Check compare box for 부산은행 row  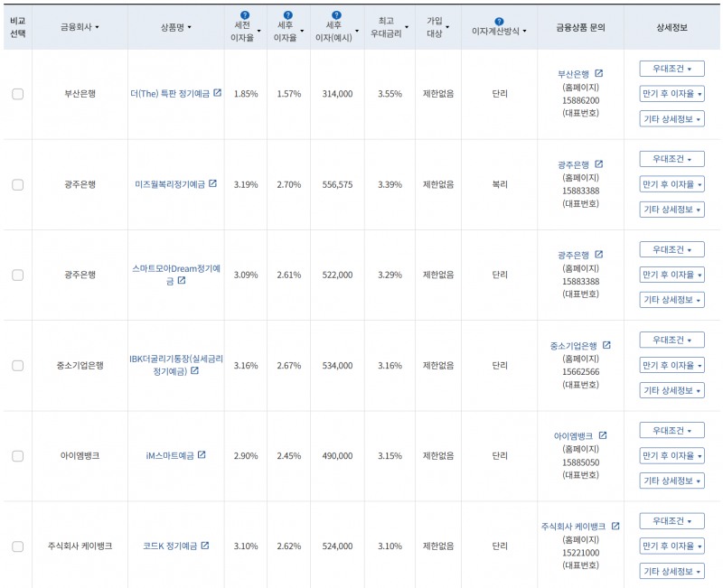click(x=17, y=94)
